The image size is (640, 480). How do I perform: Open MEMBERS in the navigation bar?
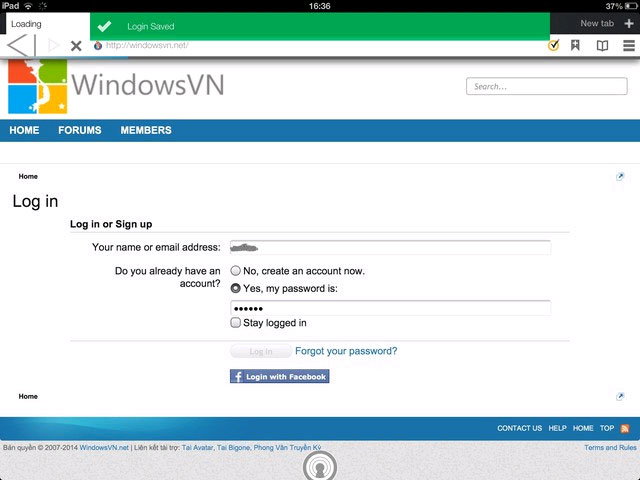146,130
